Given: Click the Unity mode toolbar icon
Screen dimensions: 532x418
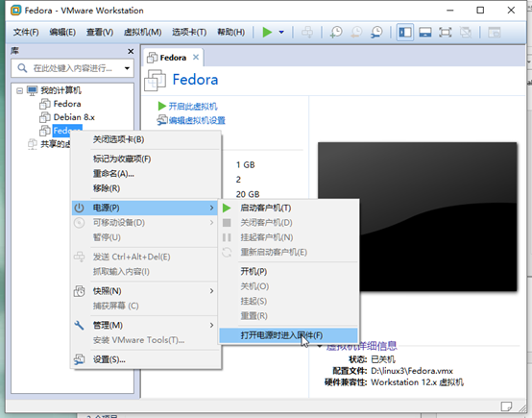Looking at the screenshot, I should coord(466,33).
